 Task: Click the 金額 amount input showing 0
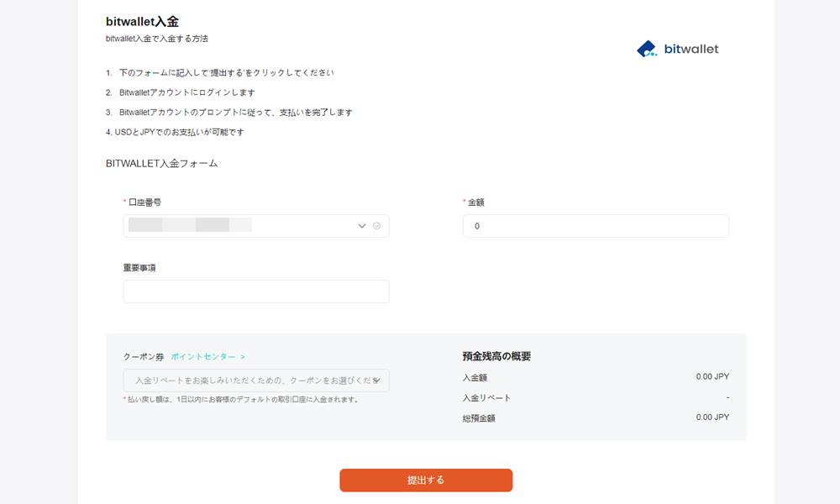click(595, 226)
